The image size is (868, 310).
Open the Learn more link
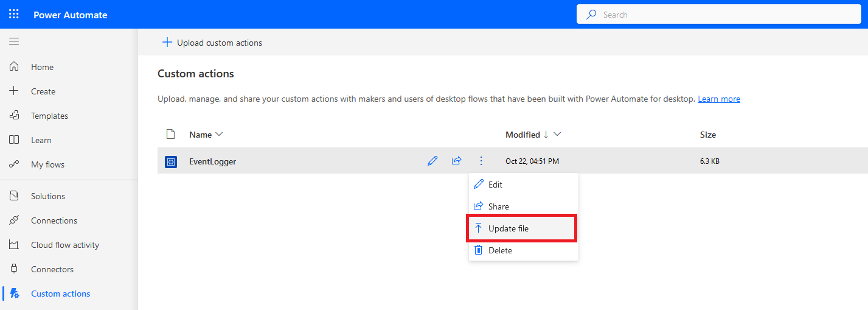[718, 99]
